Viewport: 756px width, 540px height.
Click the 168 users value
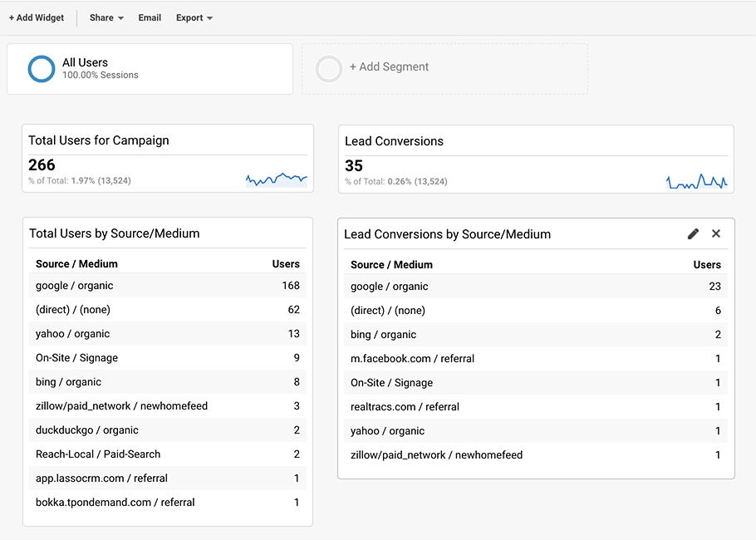click(291, 286)
